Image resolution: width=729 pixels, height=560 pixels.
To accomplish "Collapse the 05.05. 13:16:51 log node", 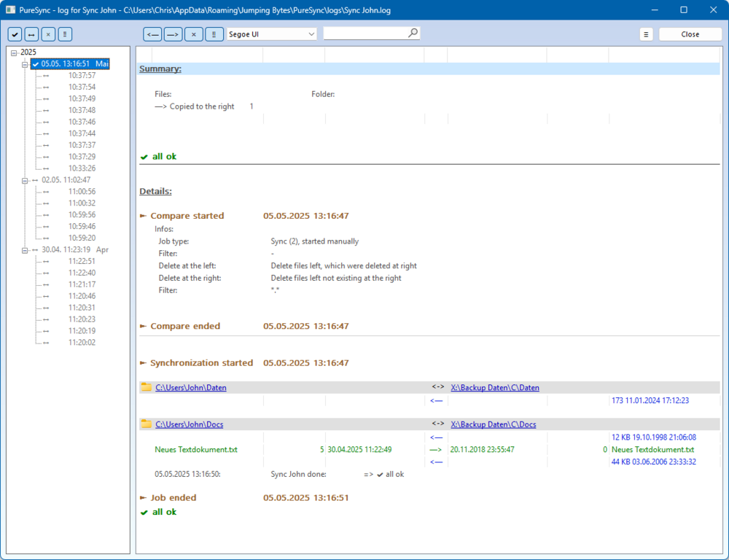I will tap(25, 65).
